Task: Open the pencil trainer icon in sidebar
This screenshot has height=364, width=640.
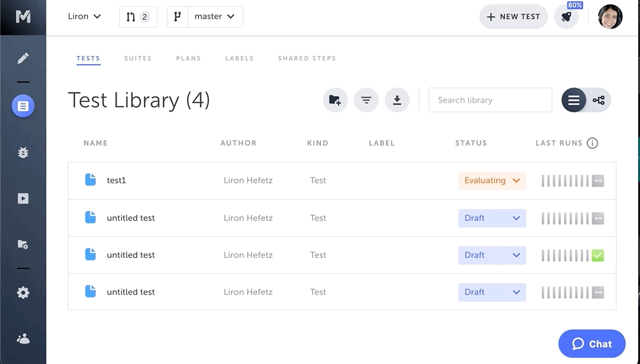Action: [23, 58]
